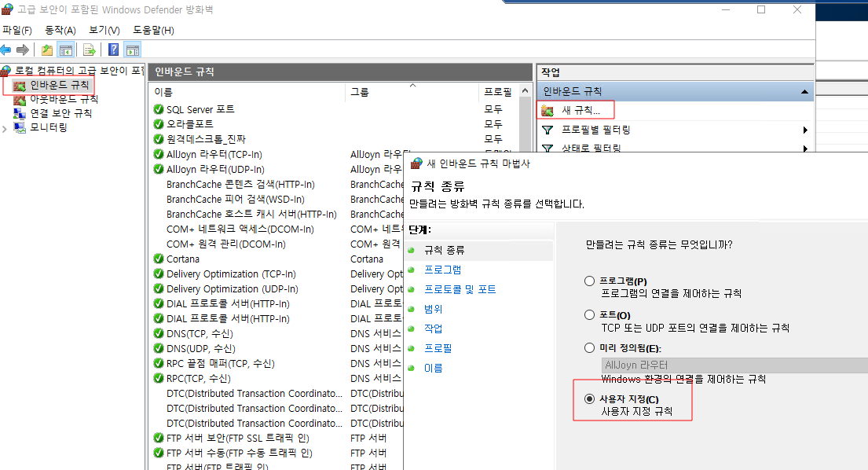Viewport: 868px width, 470px height.
Task: Select 연결 보안 규칙 in the tree
Action: click(61, 113)
